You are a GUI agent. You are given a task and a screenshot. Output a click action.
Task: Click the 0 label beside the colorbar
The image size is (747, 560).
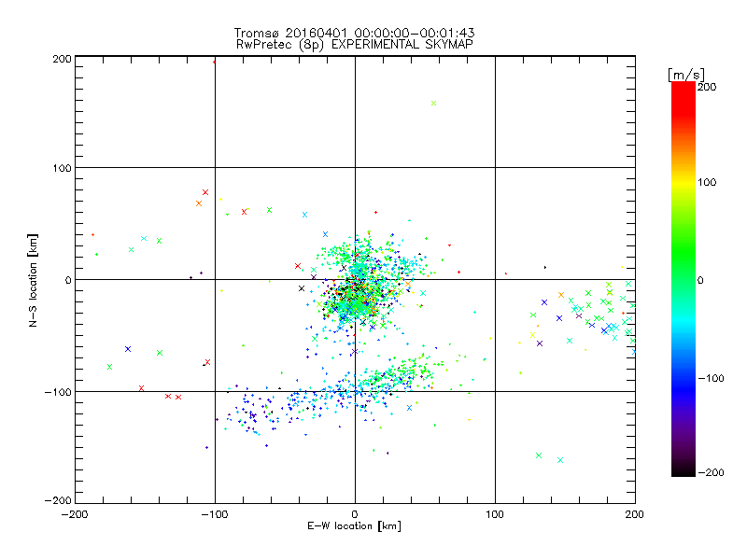[700, 281]
